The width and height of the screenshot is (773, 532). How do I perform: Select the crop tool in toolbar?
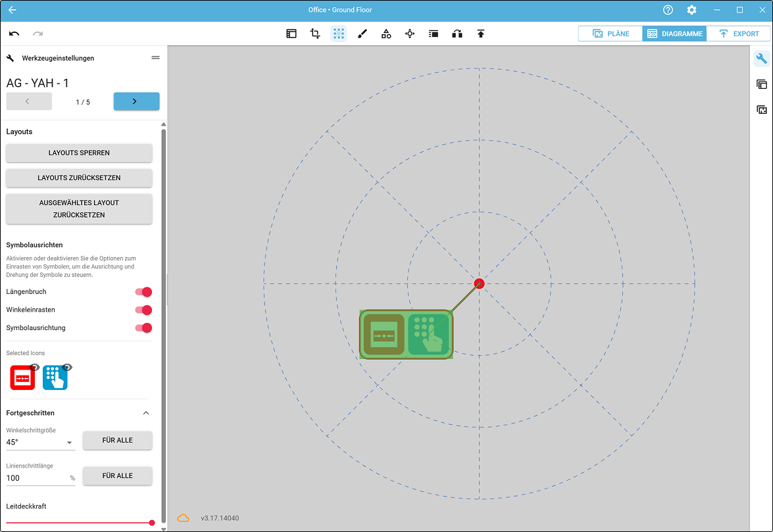tap(315, 34)
